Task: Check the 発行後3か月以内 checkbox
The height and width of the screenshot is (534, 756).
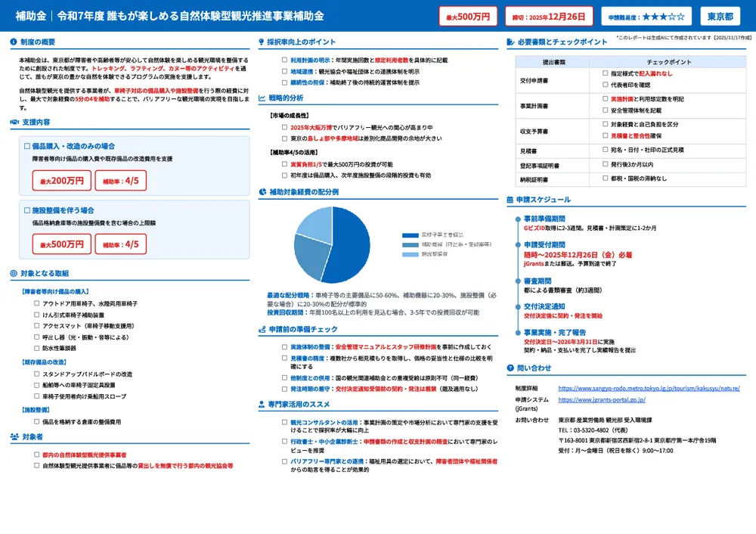Action: click(x=606, y=164)
